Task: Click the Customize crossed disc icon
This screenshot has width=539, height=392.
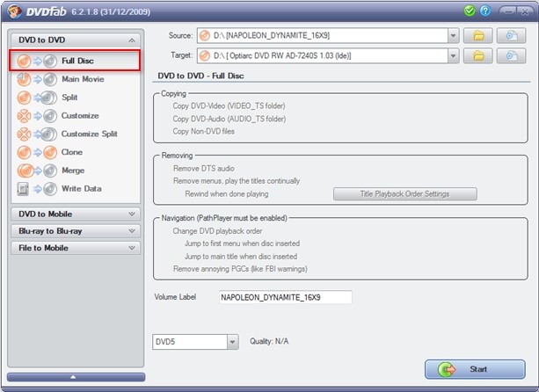Action: pos(24,116)
